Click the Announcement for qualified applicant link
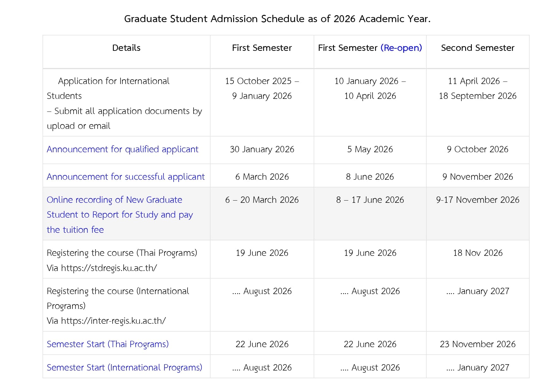The image size is (555, 392). (x=122, y=149)
